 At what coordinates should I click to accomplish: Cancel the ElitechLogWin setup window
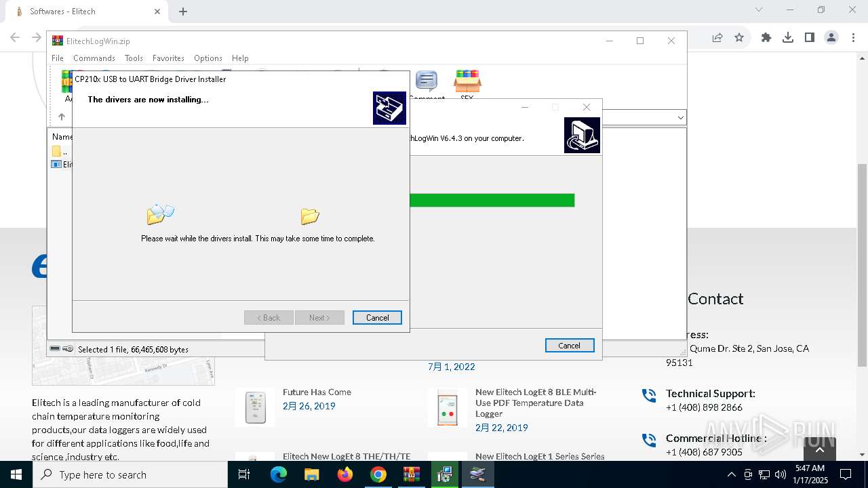[x=570, y=346]
